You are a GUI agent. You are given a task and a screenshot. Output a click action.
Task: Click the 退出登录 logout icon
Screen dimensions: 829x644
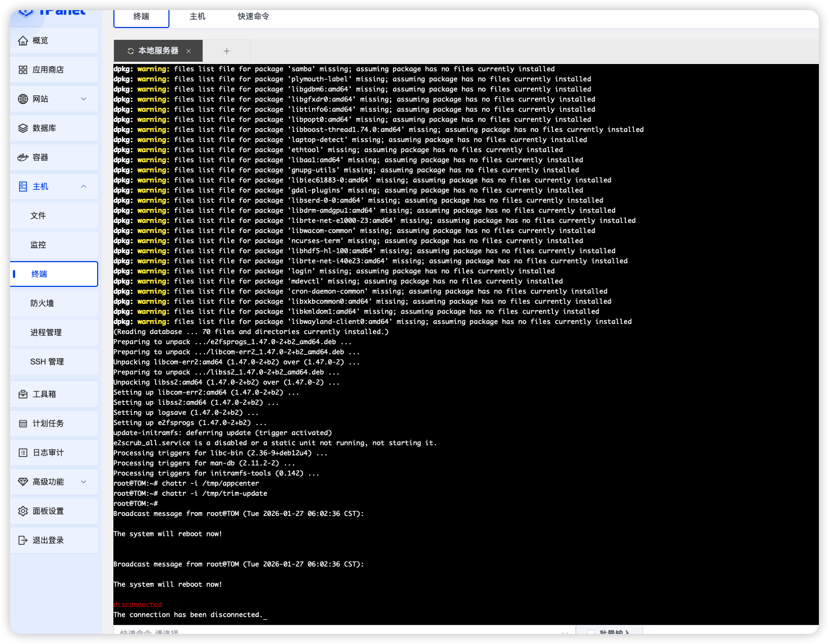point(23,540)
